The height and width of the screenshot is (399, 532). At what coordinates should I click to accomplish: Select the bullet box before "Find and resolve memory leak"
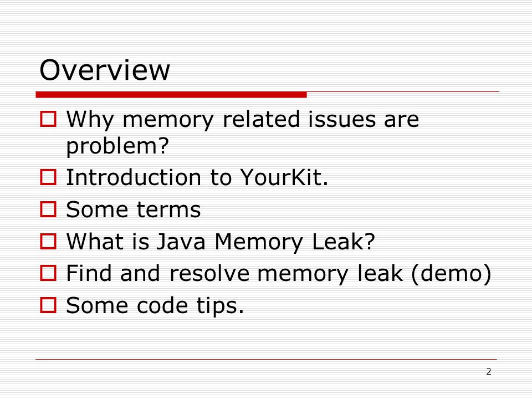tap(48, 273)
